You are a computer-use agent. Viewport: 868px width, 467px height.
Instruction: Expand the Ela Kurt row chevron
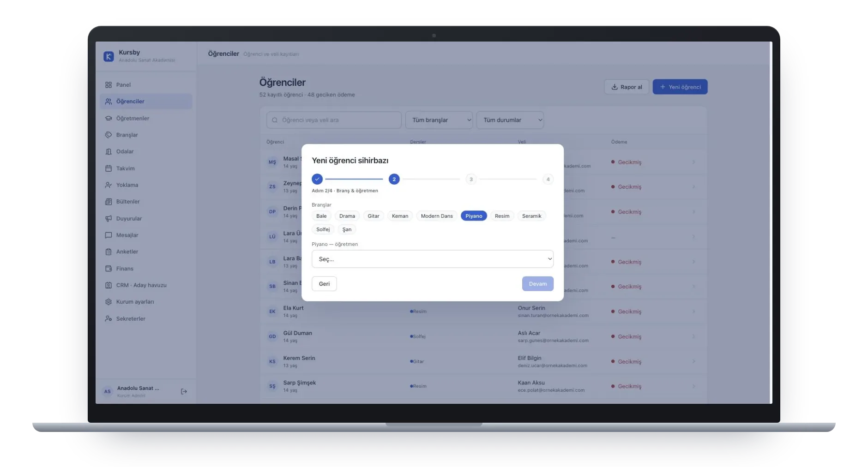coord(693,312)
